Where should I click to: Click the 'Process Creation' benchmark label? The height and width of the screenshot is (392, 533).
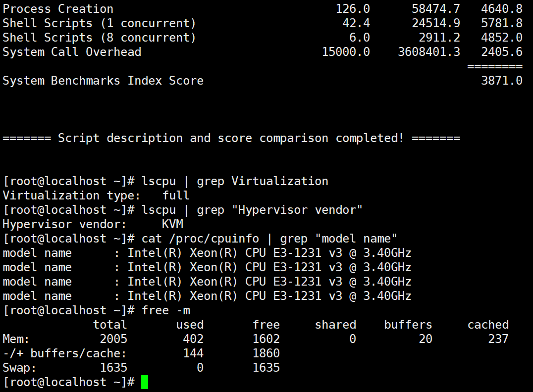[x=58, y=9]
